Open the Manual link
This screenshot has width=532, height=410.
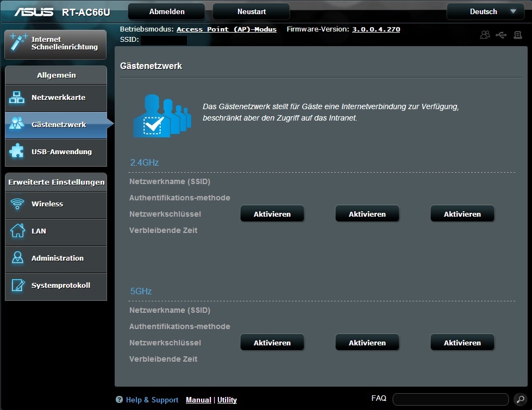[198, 400]
